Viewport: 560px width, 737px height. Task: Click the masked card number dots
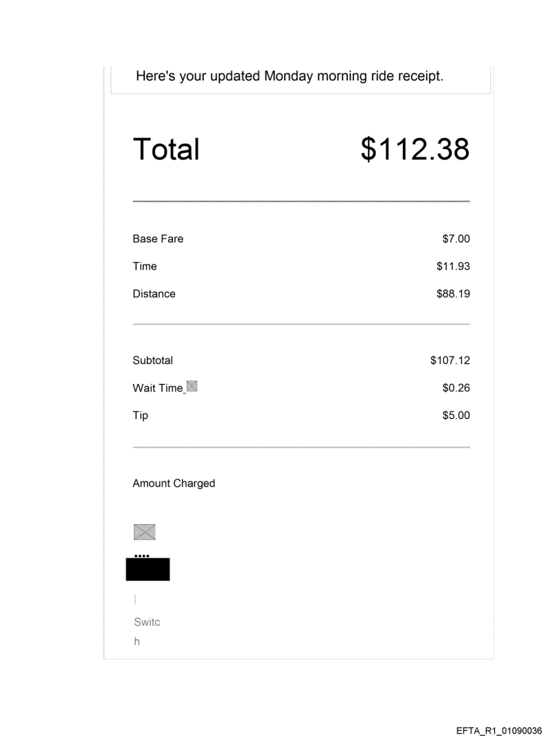pyautogui.click(x=141, y=555)
